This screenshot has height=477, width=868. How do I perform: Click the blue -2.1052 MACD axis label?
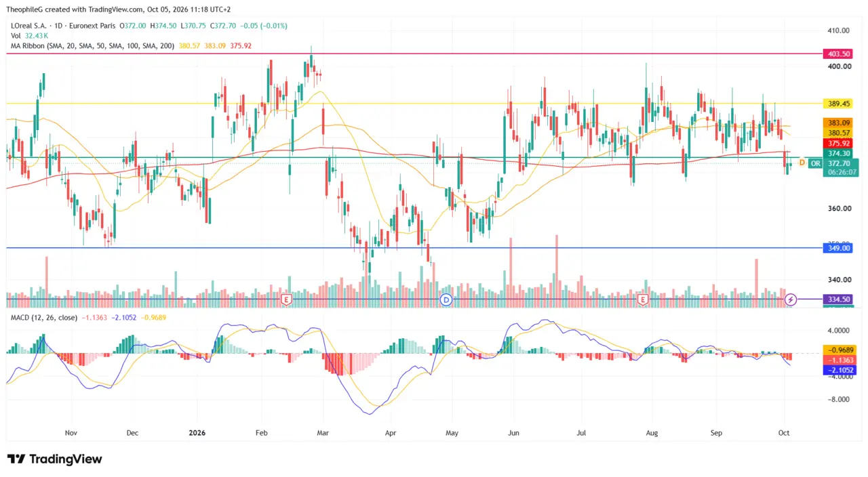pyautogui.click(x=839, y=371)
